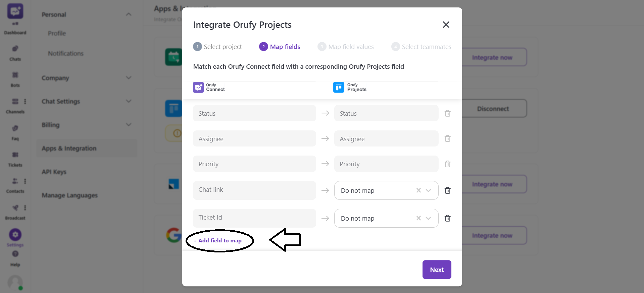
Task: Click the Status Orufy Connect field
Action: pos(254,113)
